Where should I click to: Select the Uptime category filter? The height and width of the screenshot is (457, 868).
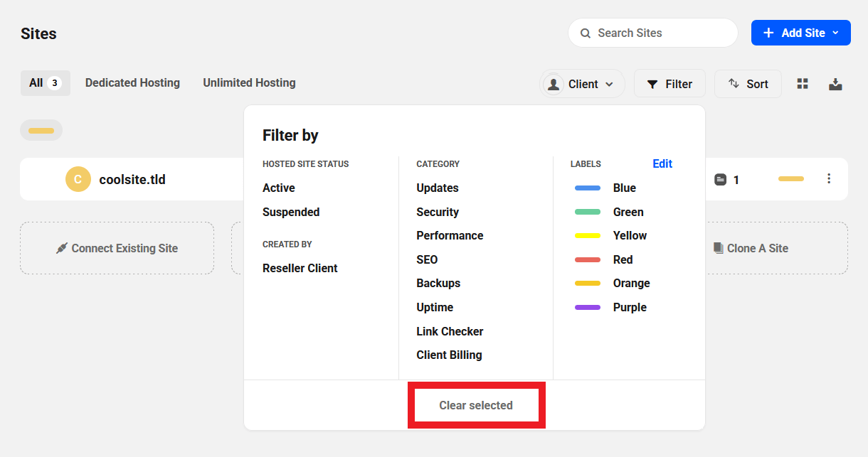(x=435, y=307)
